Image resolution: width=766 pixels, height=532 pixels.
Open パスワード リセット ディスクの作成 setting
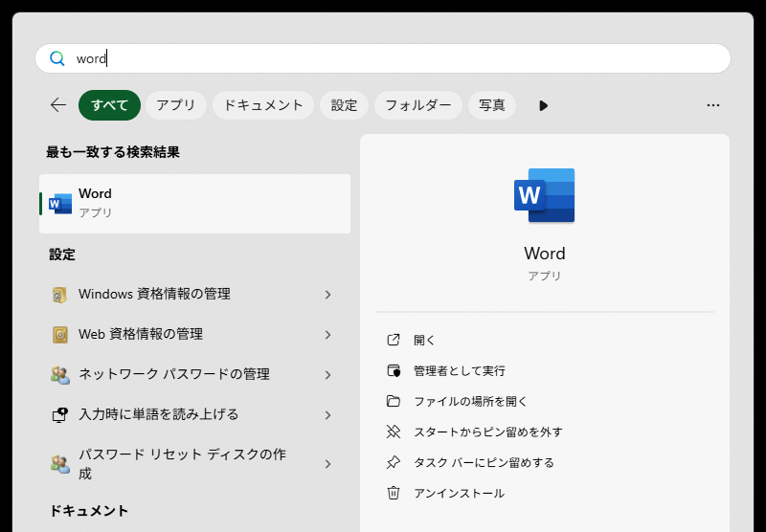[195, 464]
